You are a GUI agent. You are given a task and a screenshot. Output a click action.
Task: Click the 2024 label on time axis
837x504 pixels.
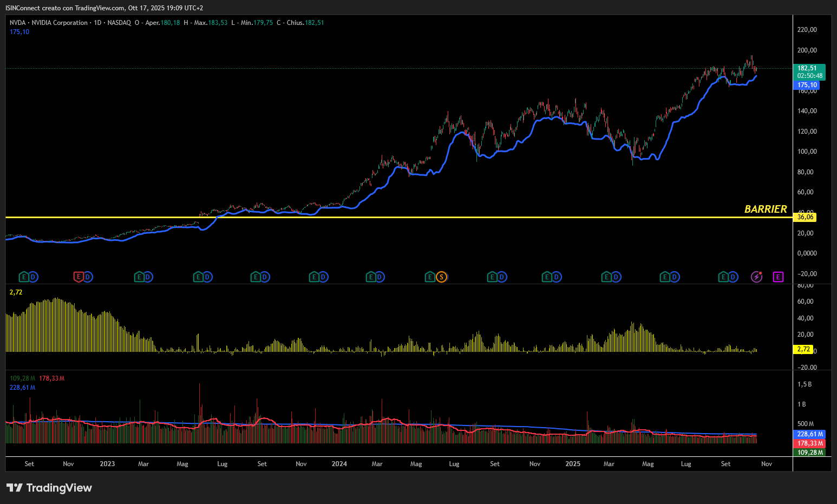[x=339, y=464]
